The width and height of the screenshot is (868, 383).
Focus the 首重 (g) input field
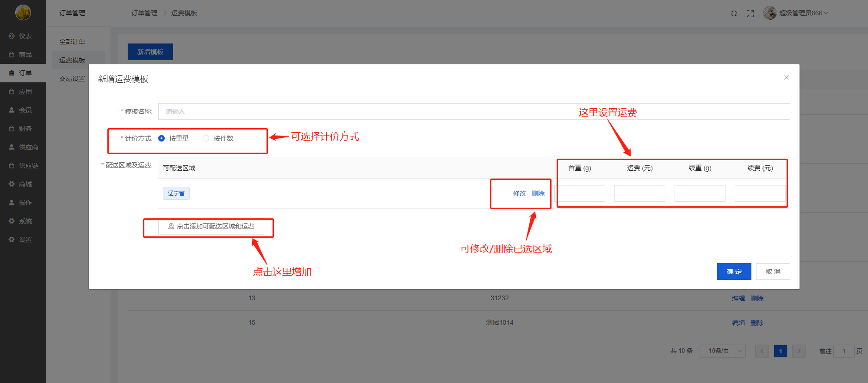(x=580, y=193)
